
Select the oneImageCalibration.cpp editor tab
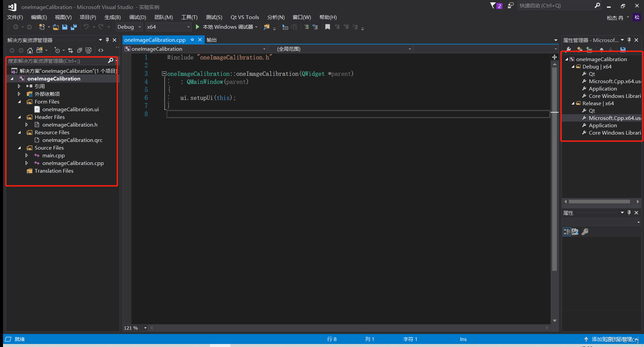[155, 40]
